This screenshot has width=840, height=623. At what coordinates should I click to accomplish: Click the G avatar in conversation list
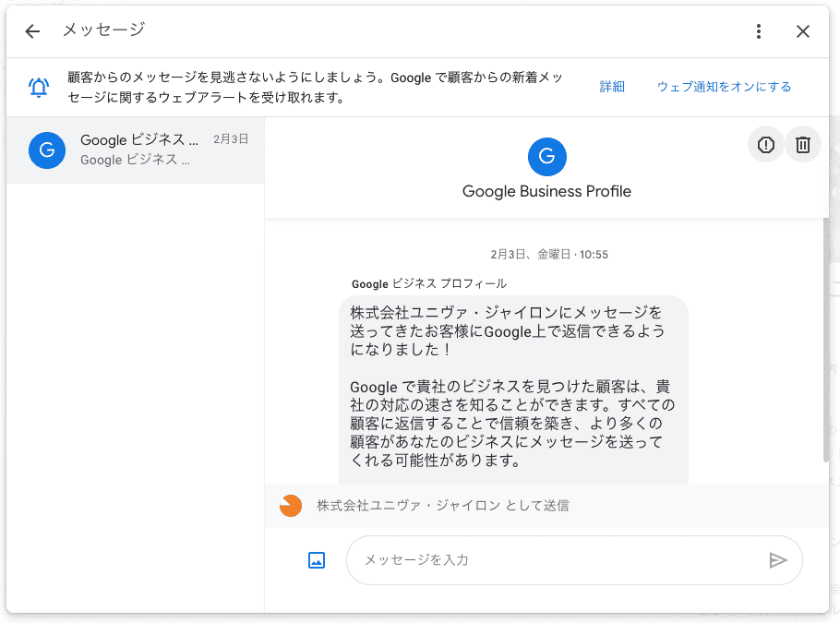click(47, 150)
